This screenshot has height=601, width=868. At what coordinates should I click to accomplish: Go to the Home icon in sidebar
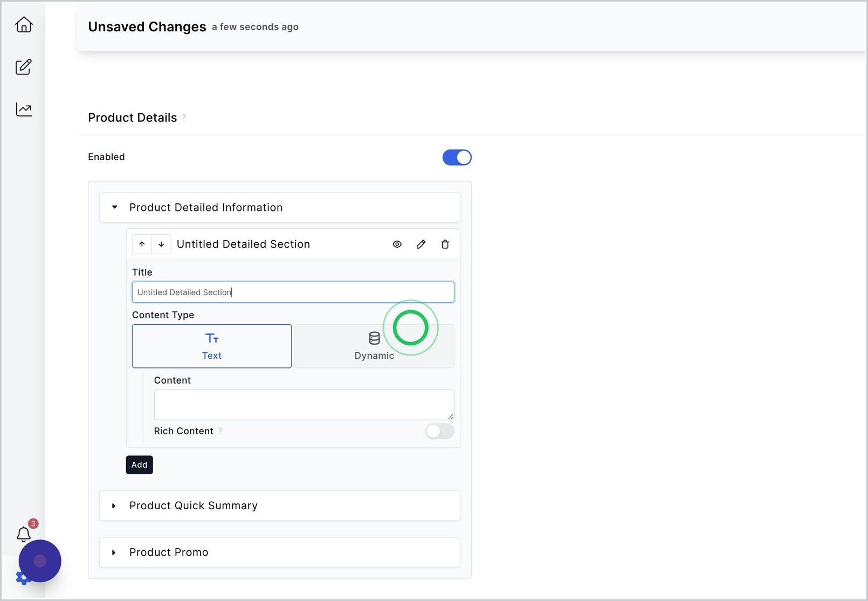tap(24, 25)
